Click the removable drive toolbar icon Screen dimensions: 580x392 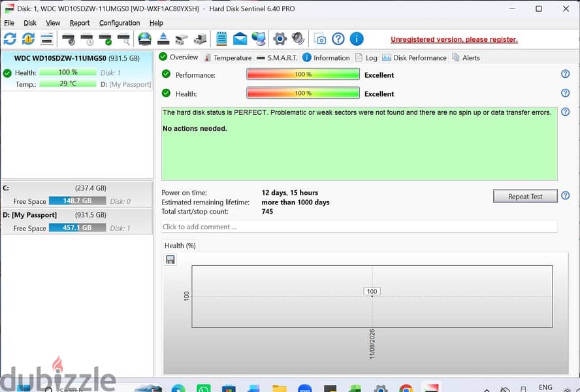pyautogui.click(x=182, y=39)
